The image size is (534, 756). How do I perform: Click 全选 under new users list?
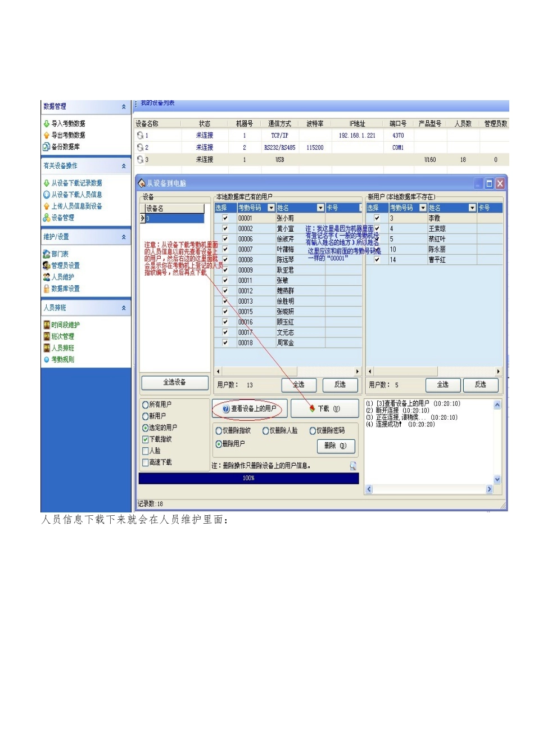pyautogui.click(x=443, y=385)
